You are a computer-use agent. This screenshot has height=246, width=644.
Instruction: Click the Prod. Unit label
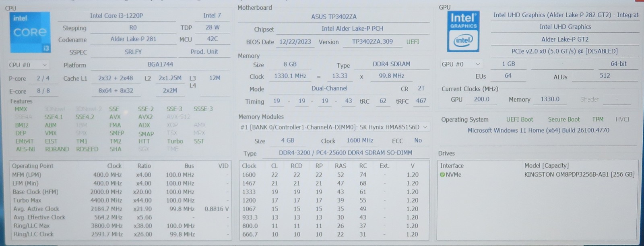pyautogui.click(x=204, y=52)
